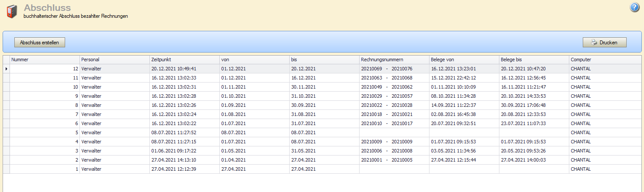Viewport: 644px width, 192px height.
Task: Sort table by Nummer column header
Action: [45, 60]
